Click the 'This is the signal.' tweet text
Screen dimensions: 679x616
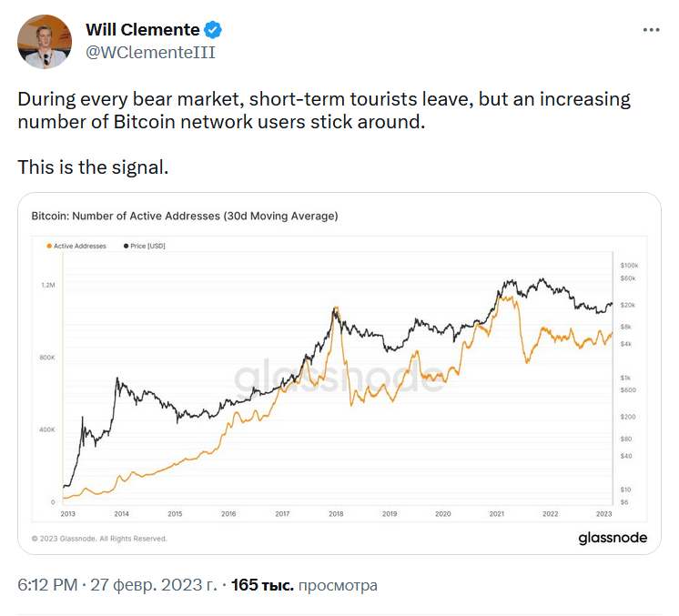pyautogui.click(x=93, y=167)
